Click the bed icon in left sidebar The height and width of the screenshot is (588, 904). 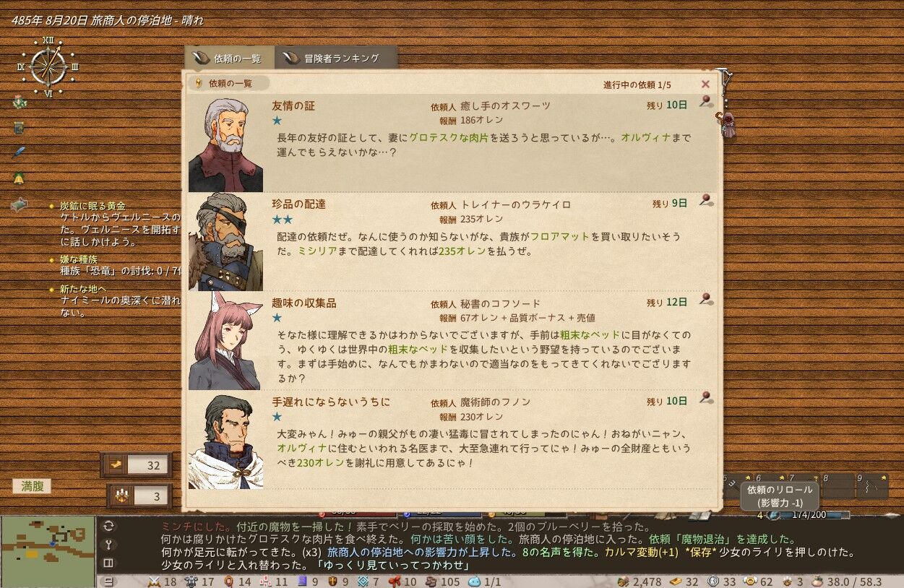click(19, 205)
